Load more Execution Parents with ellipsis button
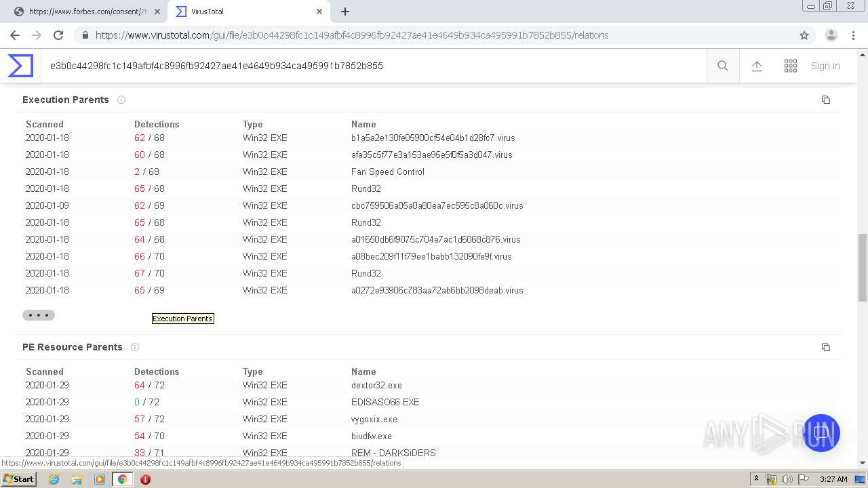Viewport: 868px width, 488px height. 39,315
